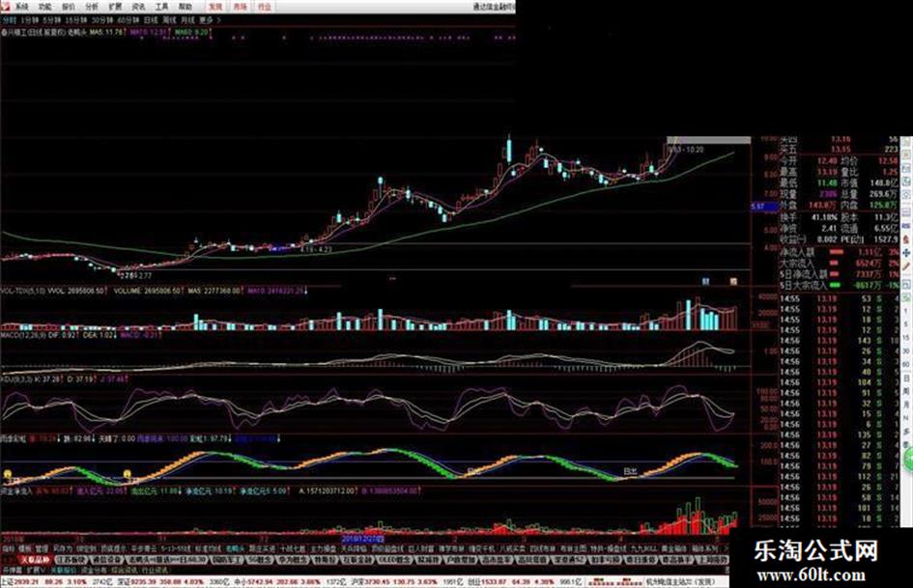The width and height of the screenshot is (913, 588).
Task: Select the 15-minute shortcut in right toolbar
Action: point(906,338)
